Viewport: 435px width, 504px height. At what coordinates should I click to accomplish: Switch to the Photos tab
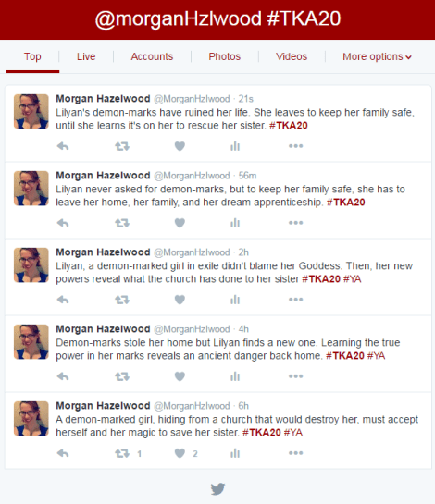tap(225, 56)
